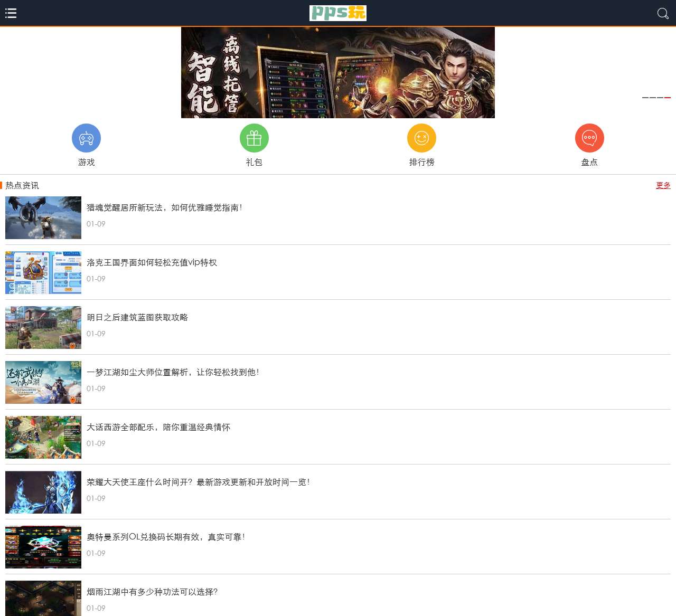Click thumbnail for 洛克王国 article
The width and height of the screenshot is (676, 616).
(43, 272)
